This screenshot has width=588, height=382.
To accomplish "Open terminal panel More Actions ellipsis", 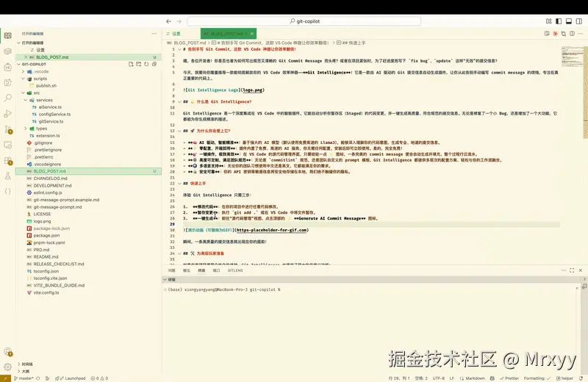I will coord(564,270).
